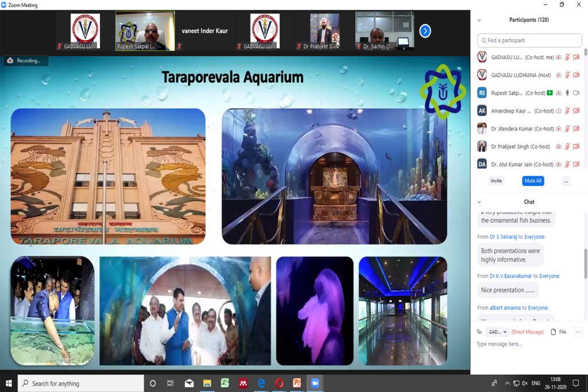The image size is (588, 392).
Task: Click the ENG language indicator in the tray
Action: point(536,383)
